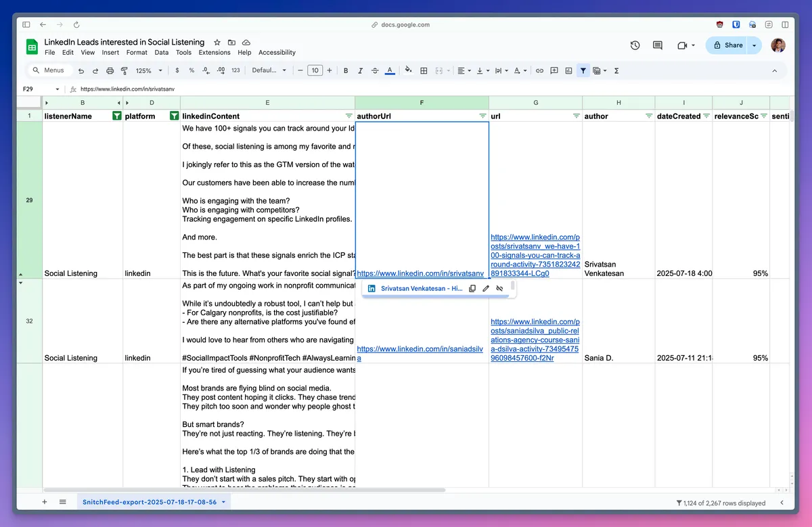Open the zoom level 125% dropdown
This screenshot has height=527, width=812.
(x=149, y=70)
